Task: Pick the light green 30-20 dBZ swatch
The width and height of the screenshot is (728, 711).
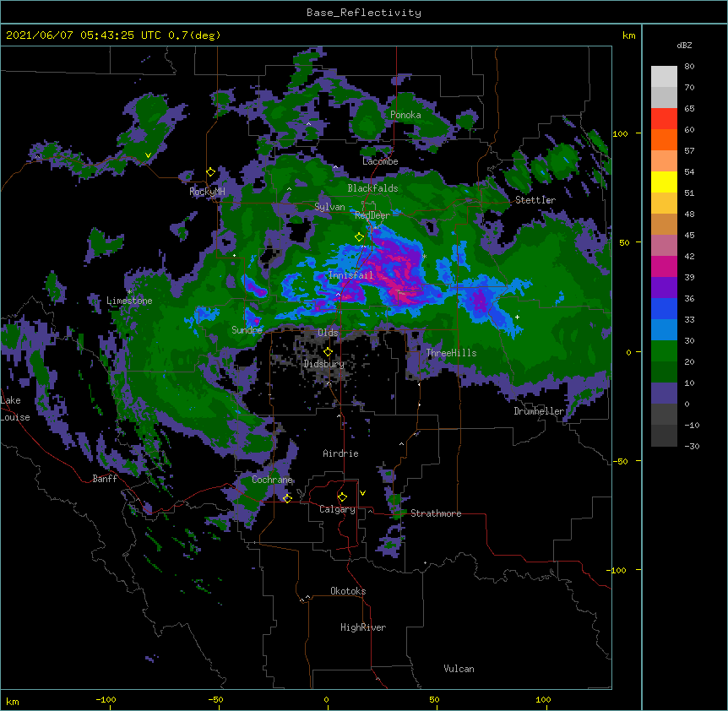Action: (x=664, y=351)
